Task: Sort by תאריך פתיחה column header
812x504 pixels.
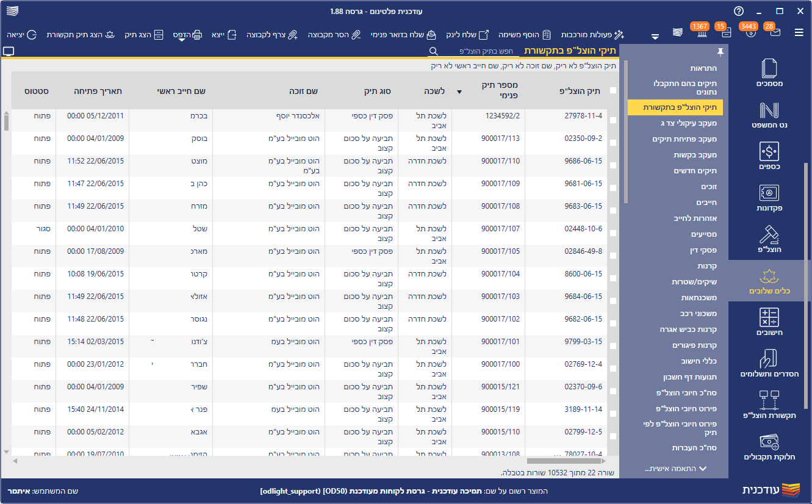Action: (x=98, y=91)
